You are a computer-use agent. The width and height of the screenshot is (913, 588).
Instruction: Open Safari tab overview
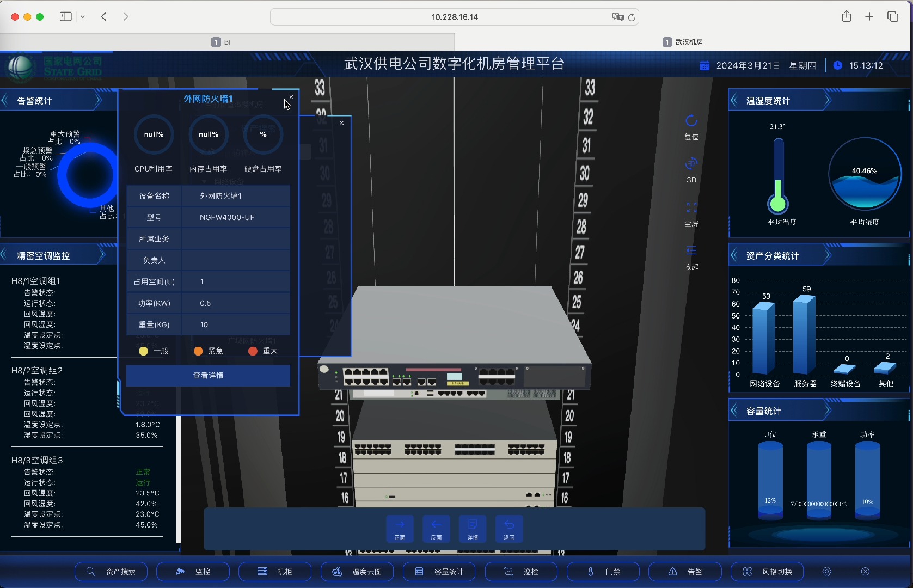tap(893, 16)
